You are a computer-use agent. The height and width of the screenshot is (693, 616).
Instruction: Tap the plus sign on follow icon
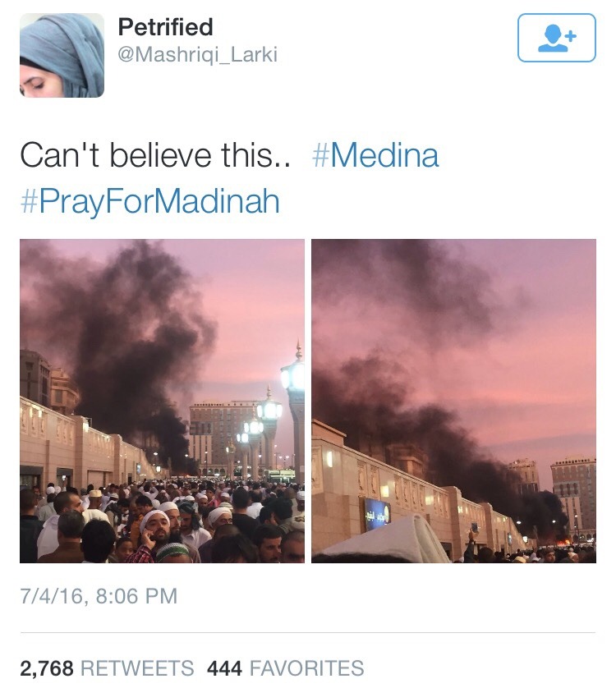coord(571,36)
